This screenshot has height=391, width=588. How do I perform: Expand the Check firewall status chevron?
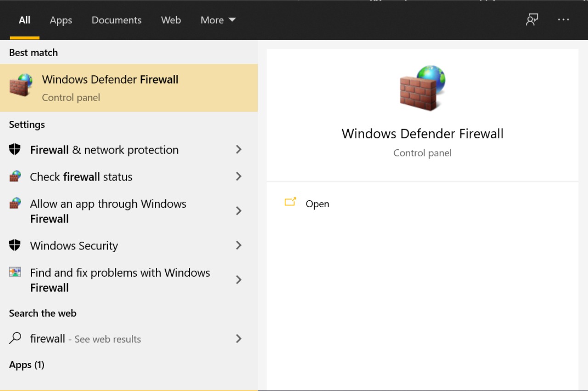click(x=238, y=176)
